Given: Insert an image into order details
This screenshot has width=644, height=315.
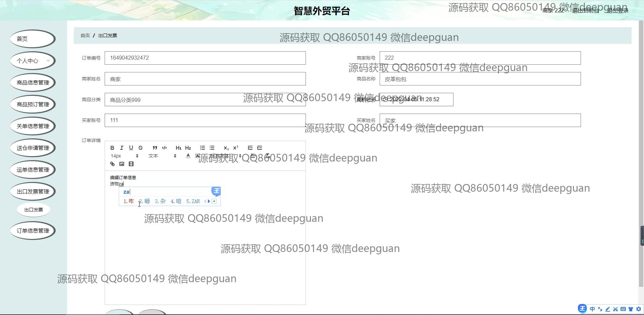Looking at the screenshot, I should pos(122,164).
